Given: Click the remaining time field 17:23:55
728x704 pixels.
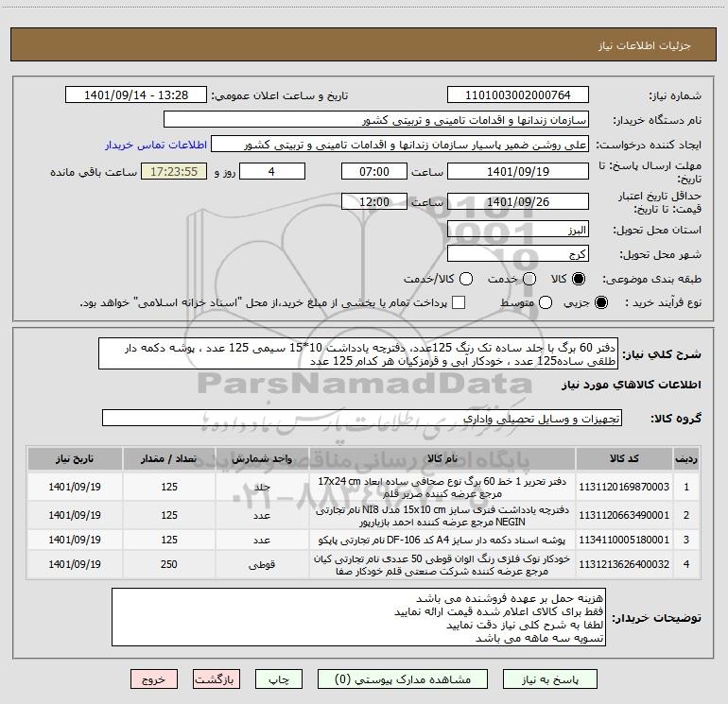Looking at the screenshot, I should (x=174, y=171).
